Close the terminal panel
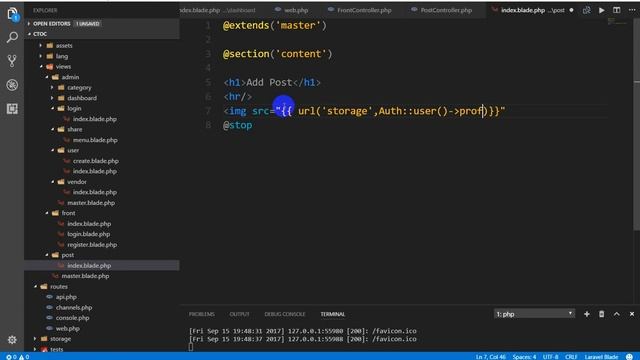 (x=632, y=314)
